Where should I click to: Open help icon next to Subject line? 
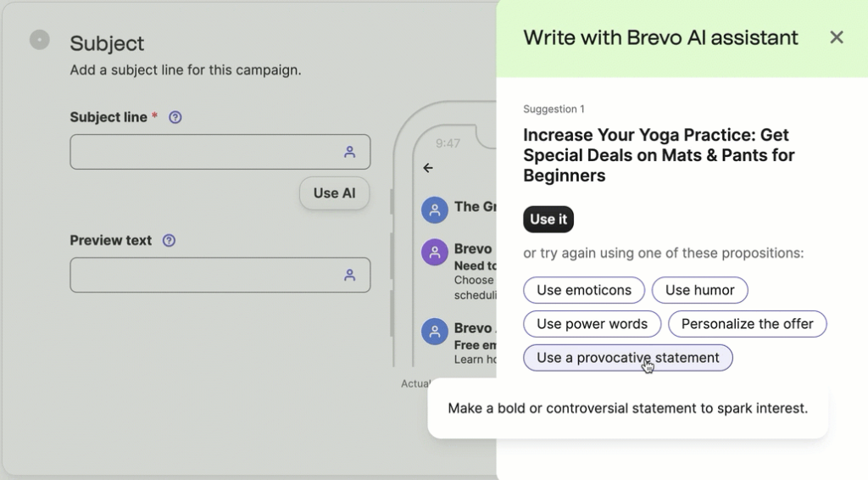[x=175, y=117]
